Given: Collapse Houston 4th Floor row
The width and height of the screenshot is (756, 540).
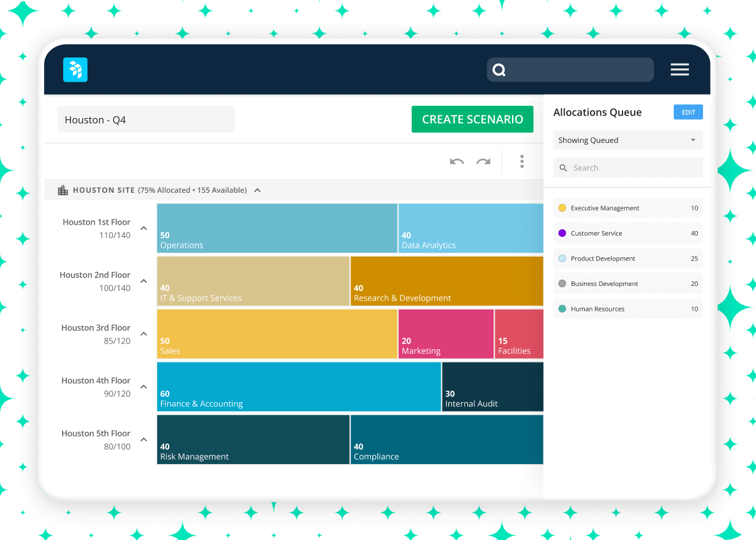Looking at the screenshot, I should point(144,387).
